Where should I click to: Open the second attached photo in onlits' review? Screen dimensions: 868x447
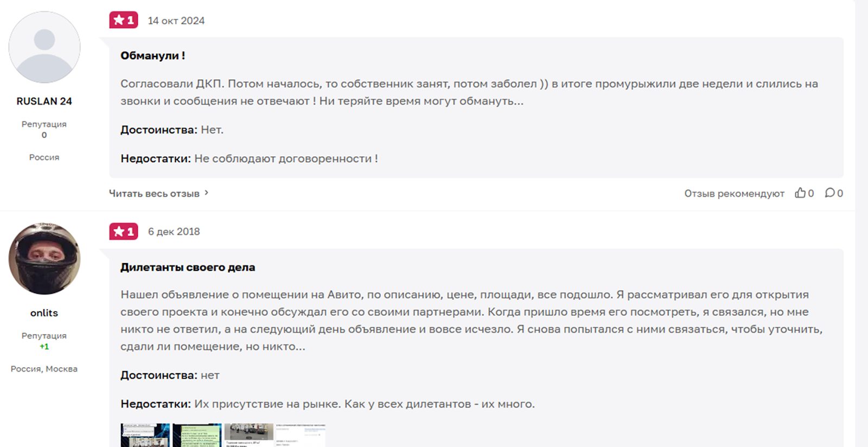pos(197,435)
